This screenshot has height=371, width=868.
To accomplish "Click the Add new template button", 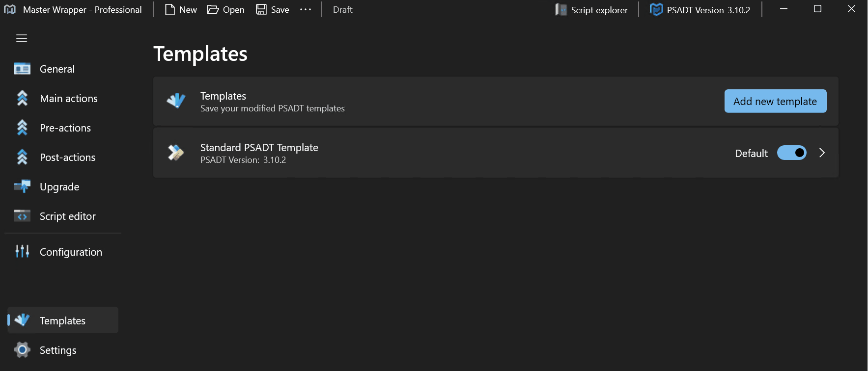I will coord(775,101).
